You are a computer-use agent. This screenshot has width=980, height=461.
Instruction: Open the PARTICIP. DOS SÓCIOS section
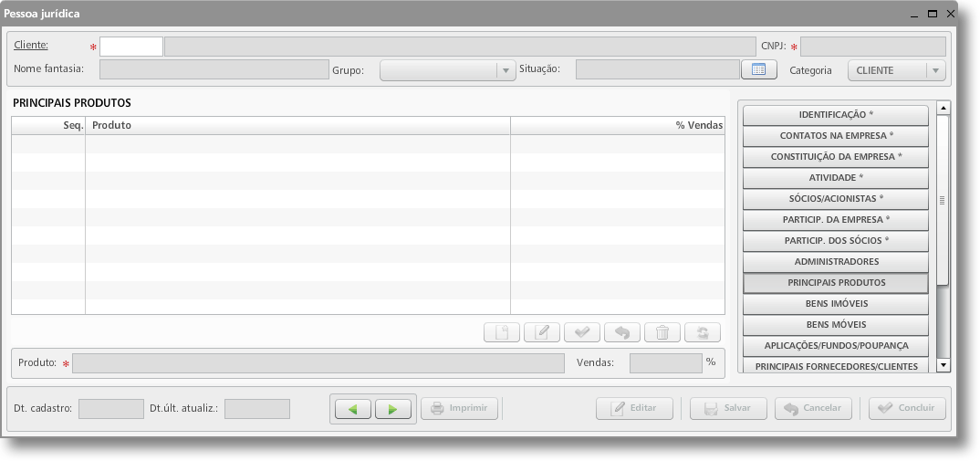[836, 241]
